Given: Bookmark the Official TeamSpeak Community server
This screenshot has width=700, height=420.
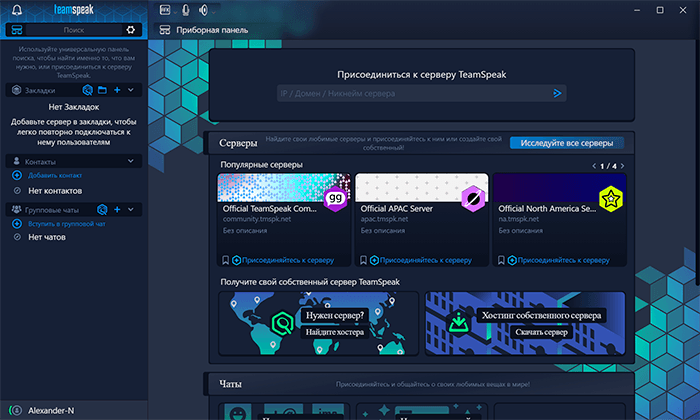Looking at the screenshot, I should point(225,260).
